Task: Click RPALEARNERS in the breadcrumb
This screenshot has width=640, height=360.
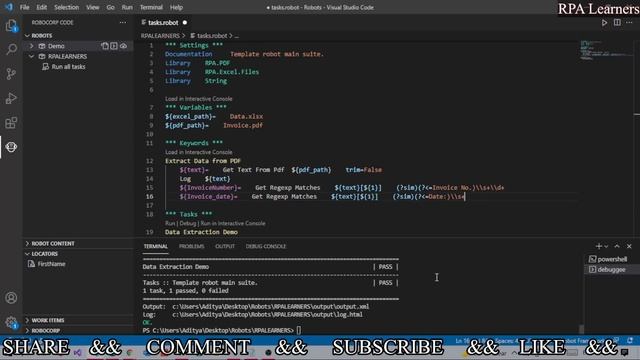Action: (160, 36)
